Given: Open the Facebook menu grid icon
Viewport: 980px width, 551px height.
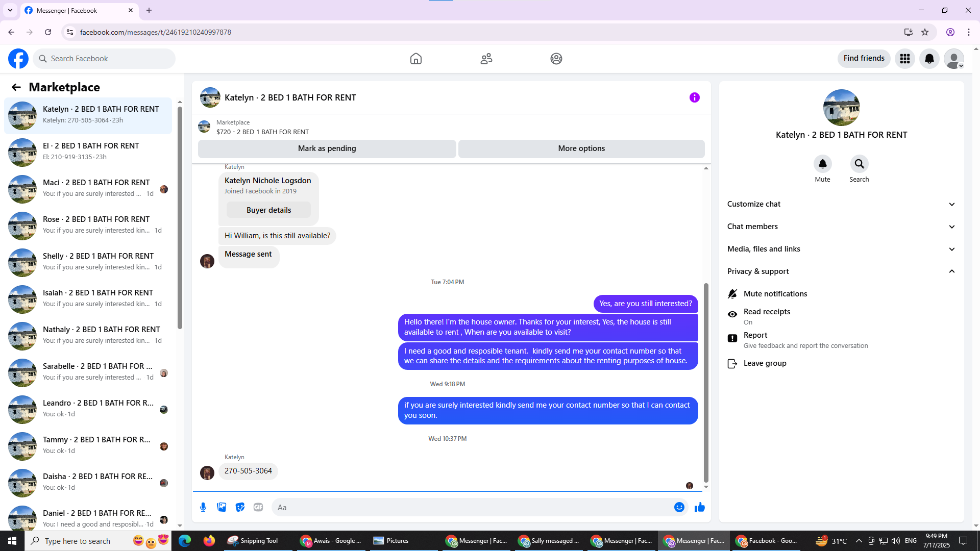Looking at the screenshot, I should [x=905, y=59].
